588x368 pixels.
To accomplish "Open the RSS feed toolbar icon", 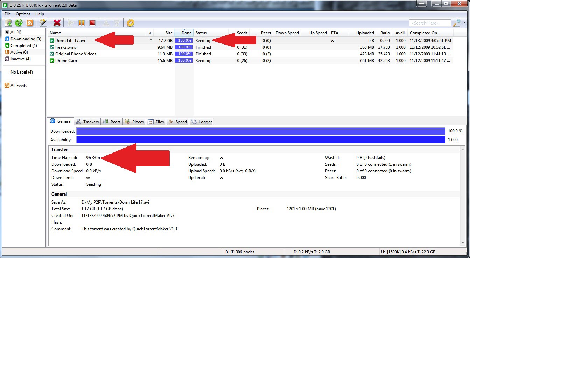I will [x=30, y=23].
